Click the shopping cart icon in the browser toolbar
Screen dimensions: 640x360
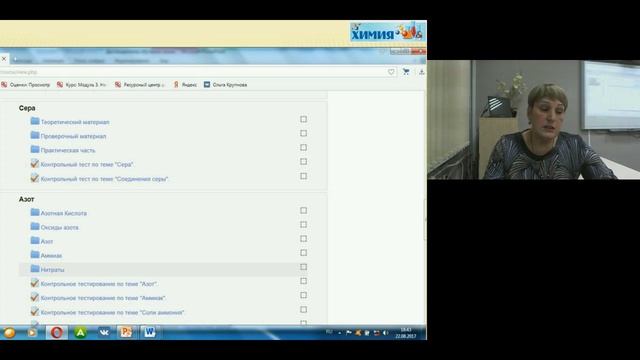(x=406, y=72)
